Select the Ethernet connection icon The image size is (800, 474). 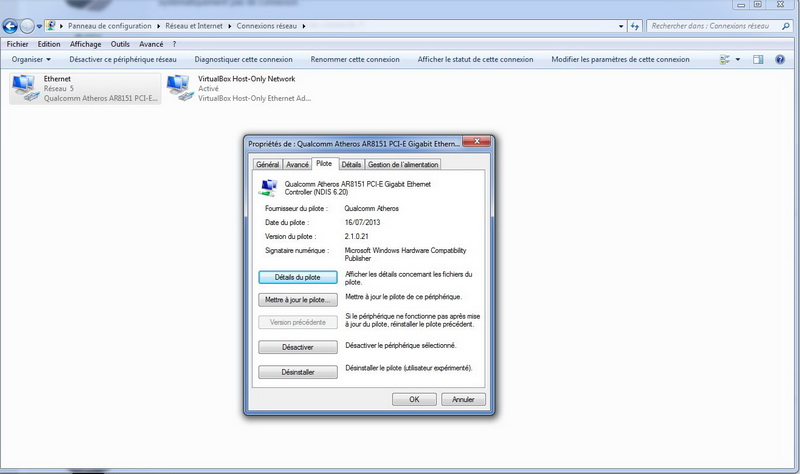click(x=26, y=88)
